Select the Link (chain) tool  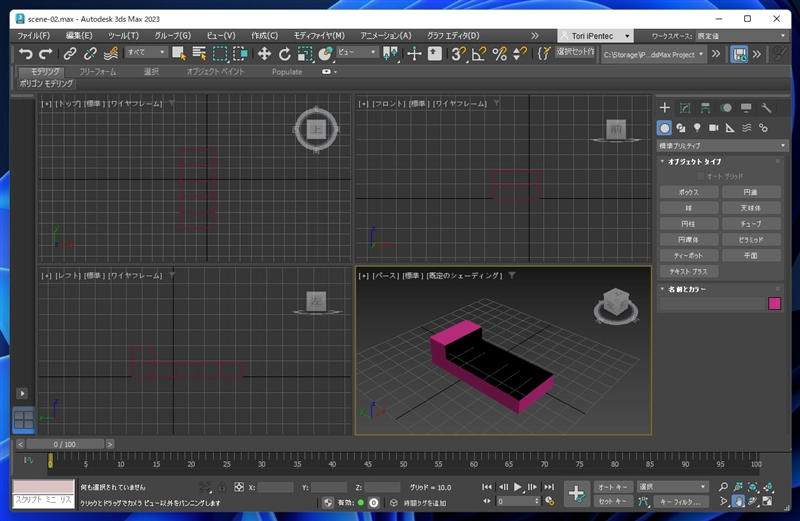coord(70,54)
